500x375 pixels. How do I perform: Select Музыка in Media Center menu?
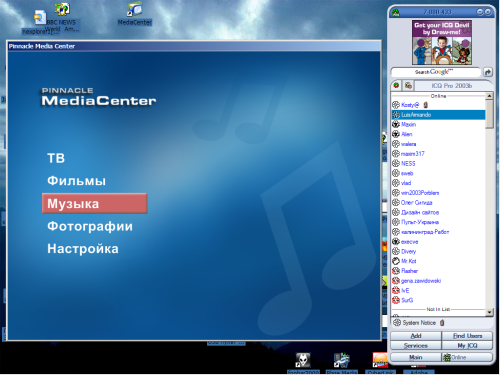click(94, 204)
